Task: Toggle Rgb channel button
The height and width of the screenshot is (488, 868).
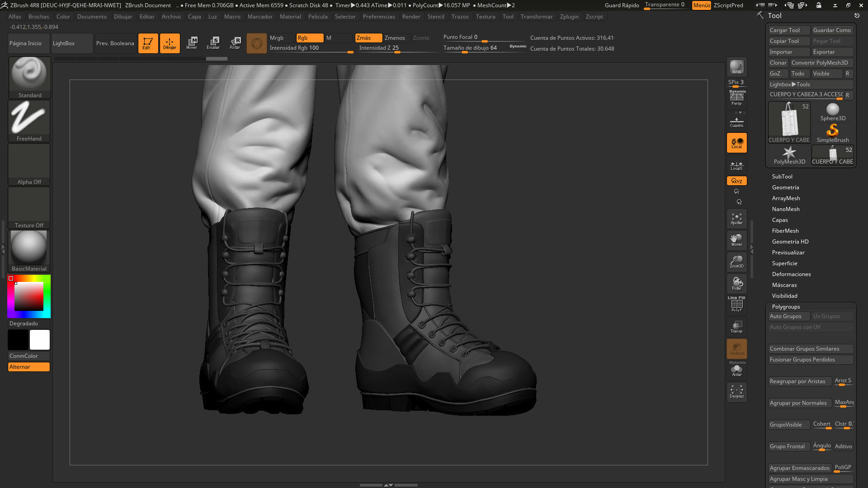Action: coord(310,38)
